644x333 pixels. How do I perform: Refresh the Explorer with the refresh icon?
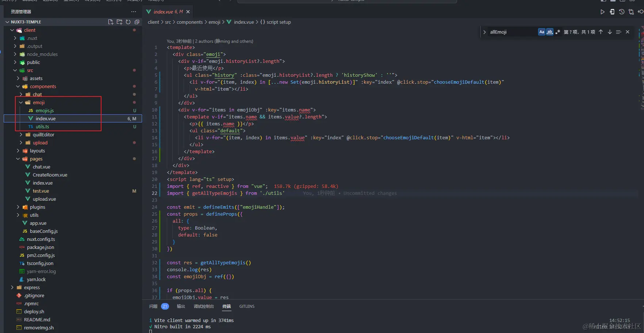click(128, 22)
